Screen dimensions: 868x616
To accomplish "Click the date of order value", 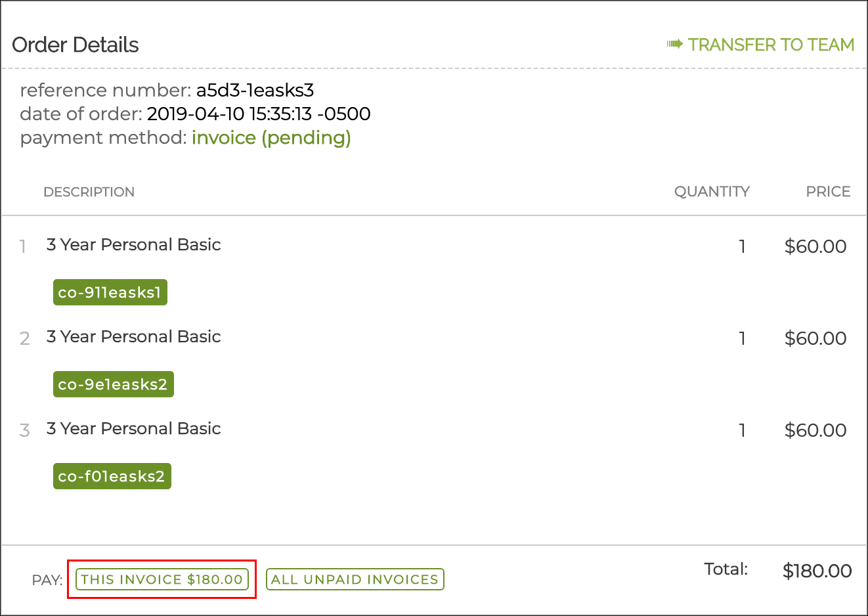I will tap(259, 114).
